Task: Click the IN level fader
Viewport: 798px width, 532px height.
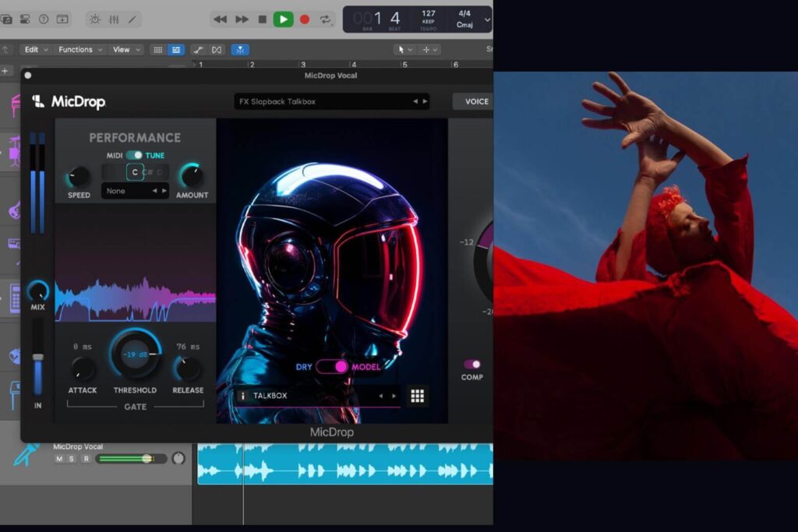Action: point(38,358)
